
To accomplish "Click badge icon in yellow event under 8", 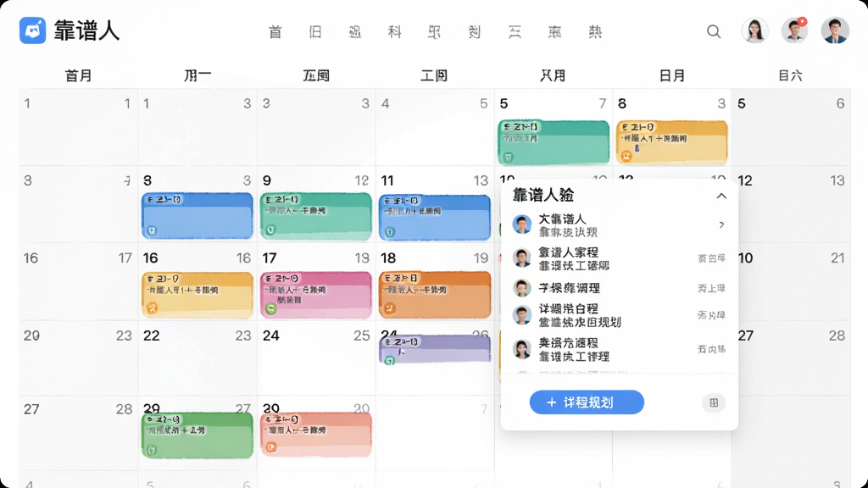I will point(626,157).
